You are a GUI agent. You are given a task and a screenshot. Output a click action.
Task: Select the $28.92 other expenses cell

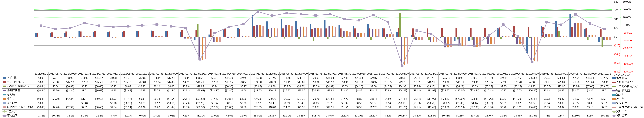(200, 86)
